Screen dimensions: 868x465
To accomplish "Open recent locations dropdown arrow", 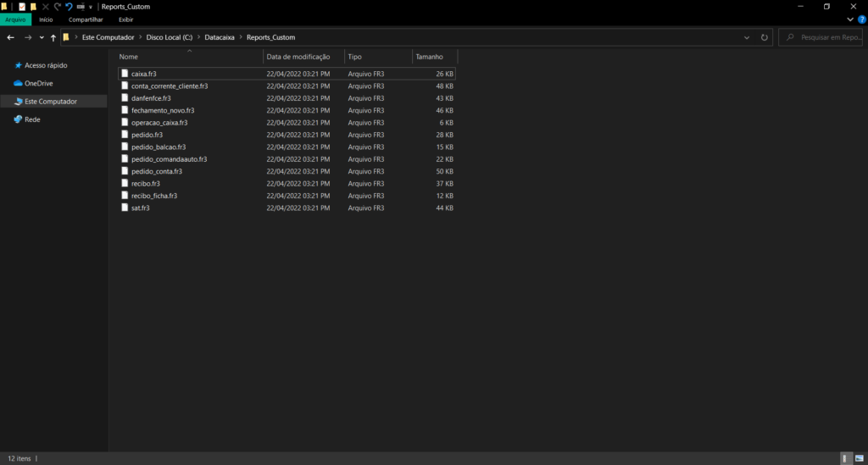I will point(42,37).
